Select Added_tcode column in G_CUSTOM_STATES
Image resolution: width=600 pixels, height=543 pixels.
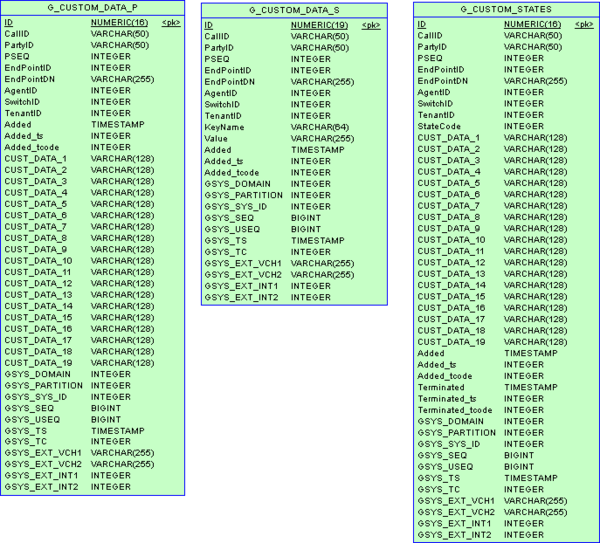(x=445, y=376)
